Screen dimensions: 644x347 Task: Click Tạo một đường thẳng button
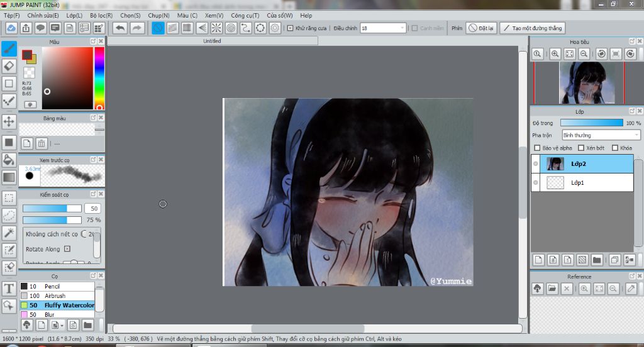point(533,28)
